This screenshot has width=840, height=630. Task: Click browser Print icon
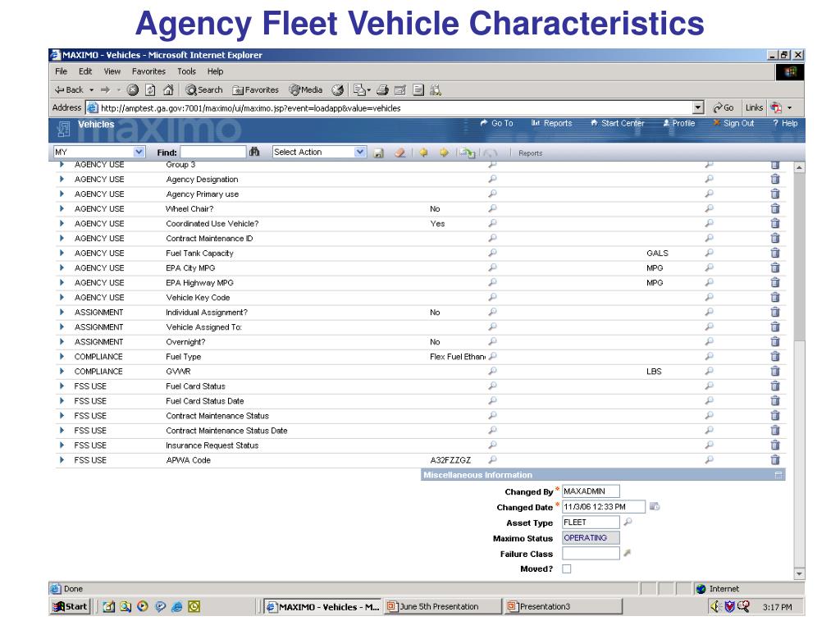tap(382, 90)
